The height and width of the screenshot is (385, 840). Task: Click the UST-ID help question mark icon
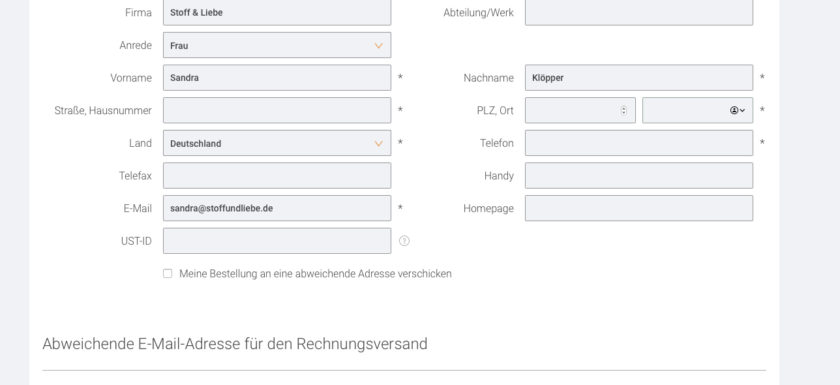[x=404, y=241]
